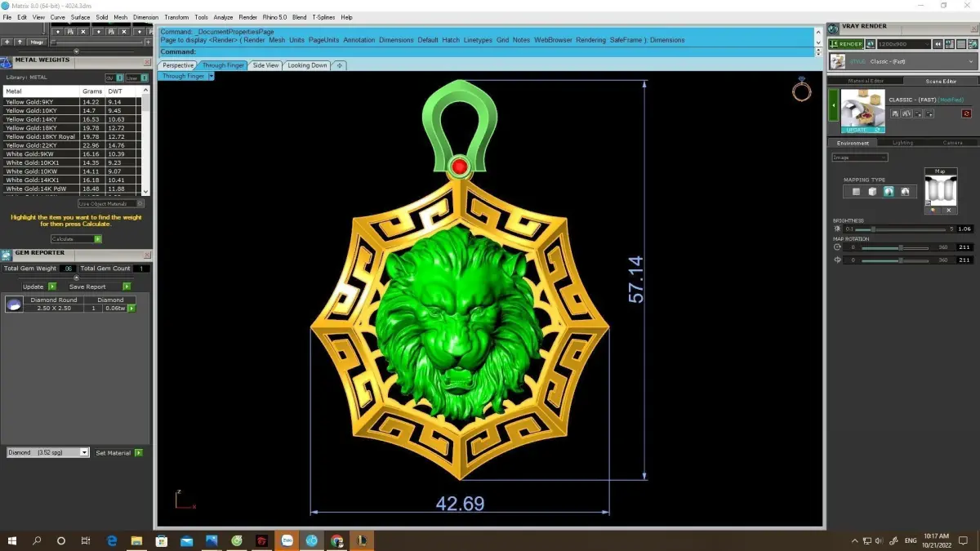Select the cubic mapping type icon

(x=872, y=192)
